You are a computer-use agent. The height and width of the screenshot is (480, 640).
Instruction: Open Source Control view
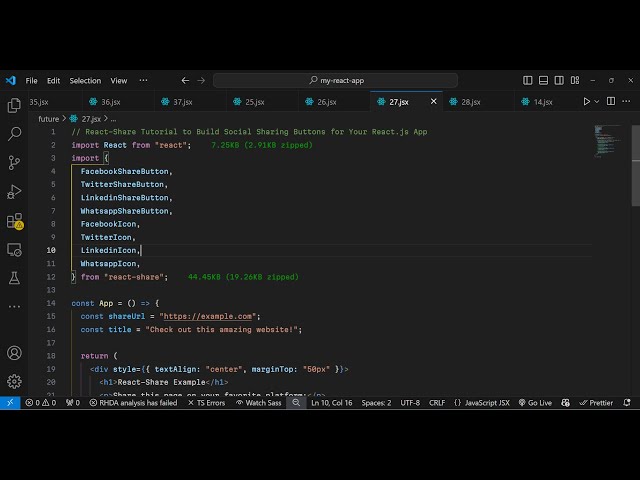point(14,162)
